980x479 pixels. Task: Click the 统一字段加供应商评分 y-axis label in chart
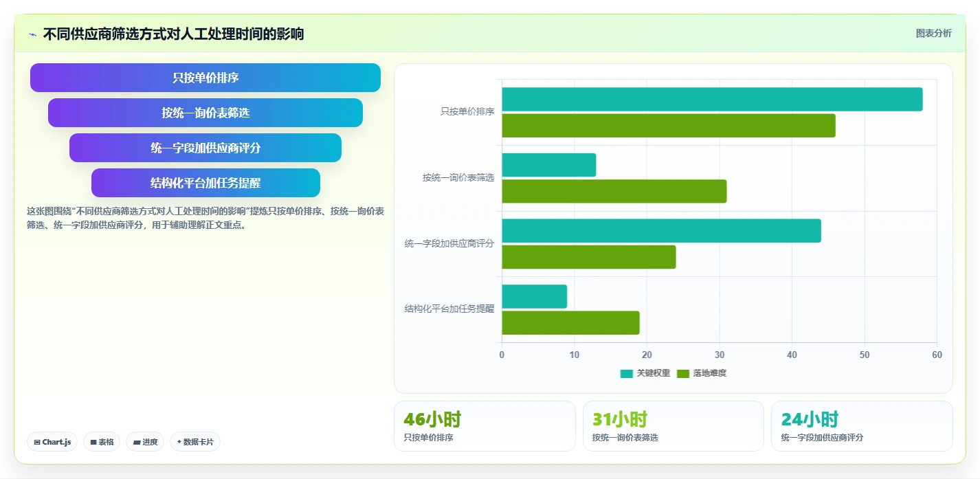(449, 243)
